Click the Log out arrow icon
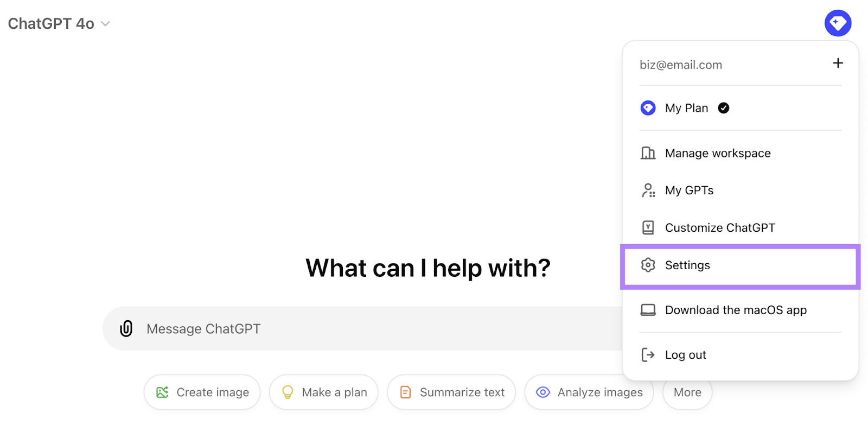The width and height of the screenshot is (868, 432). point(648,354)
